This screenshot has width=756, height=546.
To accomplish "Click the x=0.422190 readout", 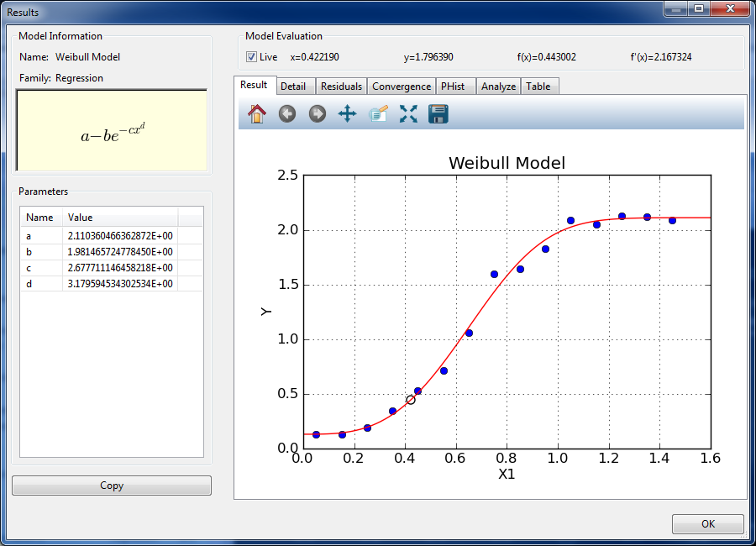I will [314, 57].
